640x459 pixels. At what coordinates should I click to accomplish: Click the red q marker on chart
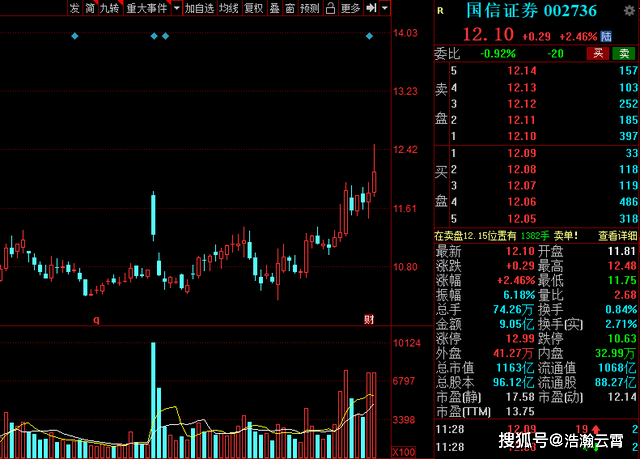tap(96, 319)
